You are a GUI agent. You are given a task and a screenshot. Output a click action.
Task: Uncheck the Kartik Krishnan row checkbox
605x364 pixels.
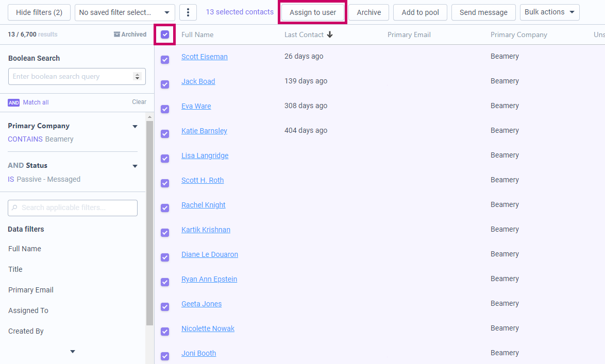point(165,233)
